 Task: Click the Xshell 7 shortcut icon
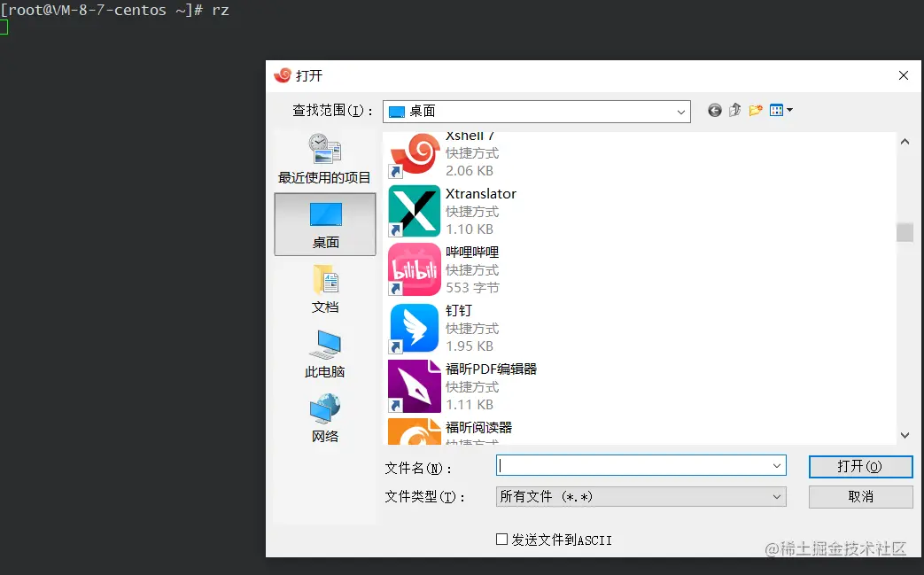pyautogui.click(x=415, y=154)
